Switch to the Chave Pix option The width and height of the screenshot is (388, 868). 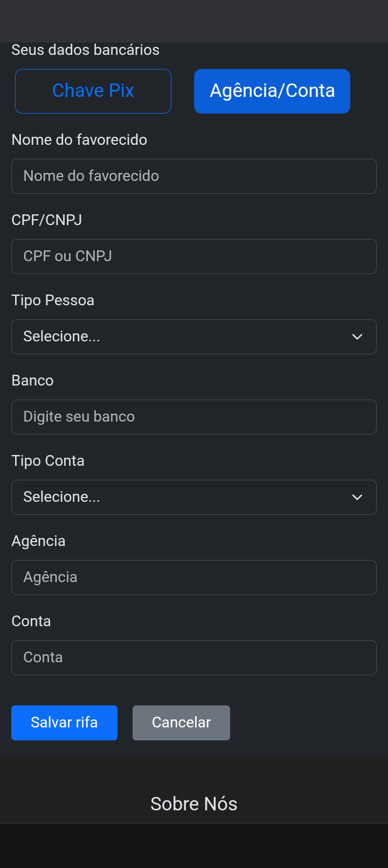[93, 91]
